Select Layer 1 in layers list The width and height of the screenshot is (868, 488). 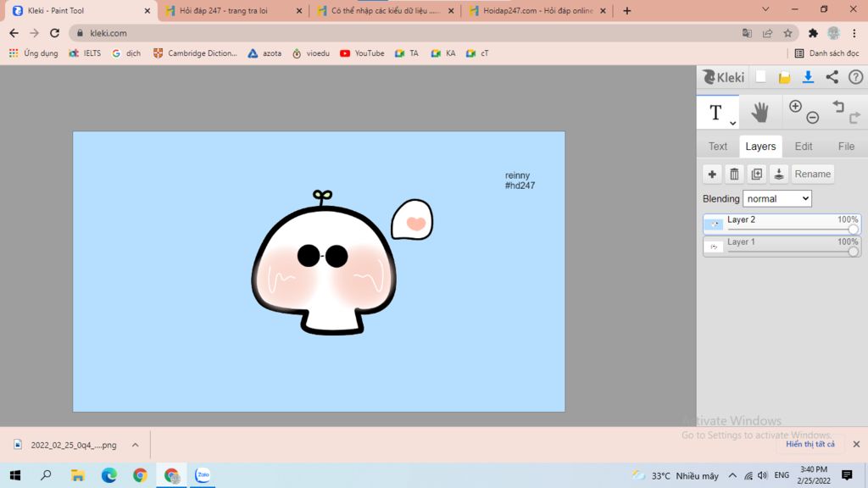[x=782, y=247]
